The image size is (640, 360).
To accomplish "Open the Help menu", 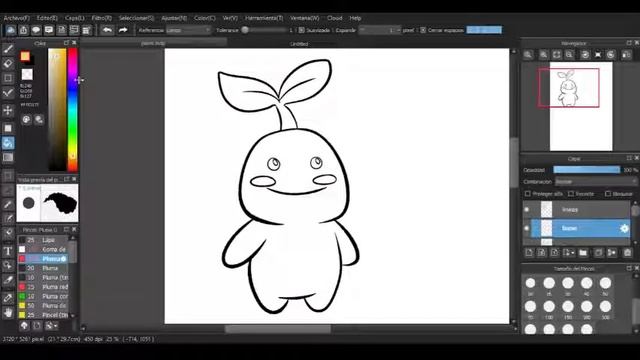I will point(355,18).
